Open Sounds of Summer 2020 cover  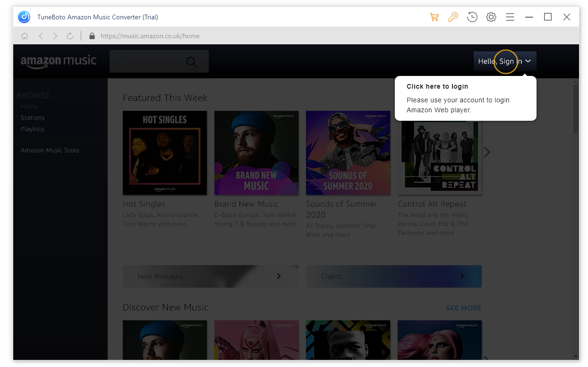pyautogui.click(x=348, y=153)
